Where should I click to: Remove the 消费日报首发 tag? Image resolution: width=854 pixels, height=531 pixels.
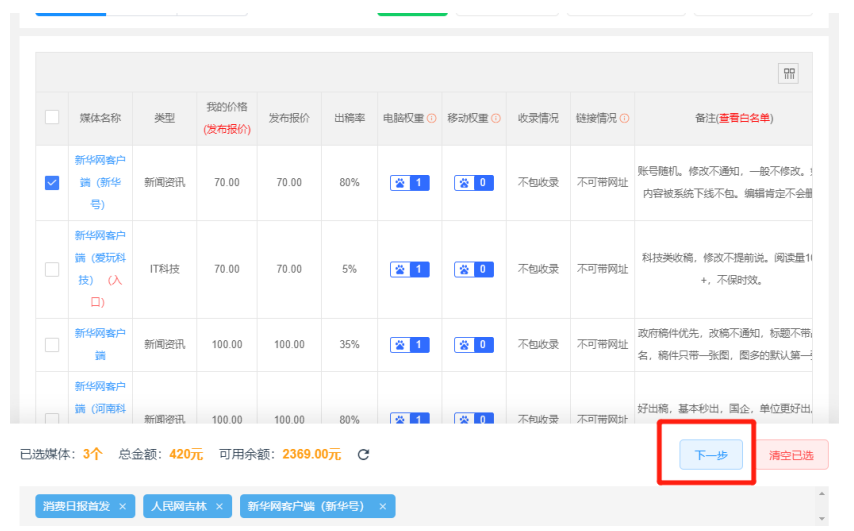pos(122,507)
